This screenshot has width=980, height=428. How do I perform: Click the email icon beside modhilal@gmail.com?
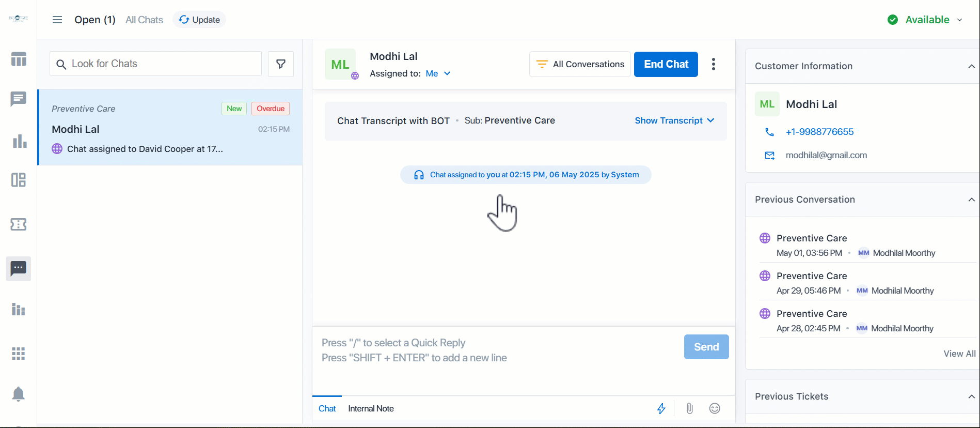click(x=769, y=156)
